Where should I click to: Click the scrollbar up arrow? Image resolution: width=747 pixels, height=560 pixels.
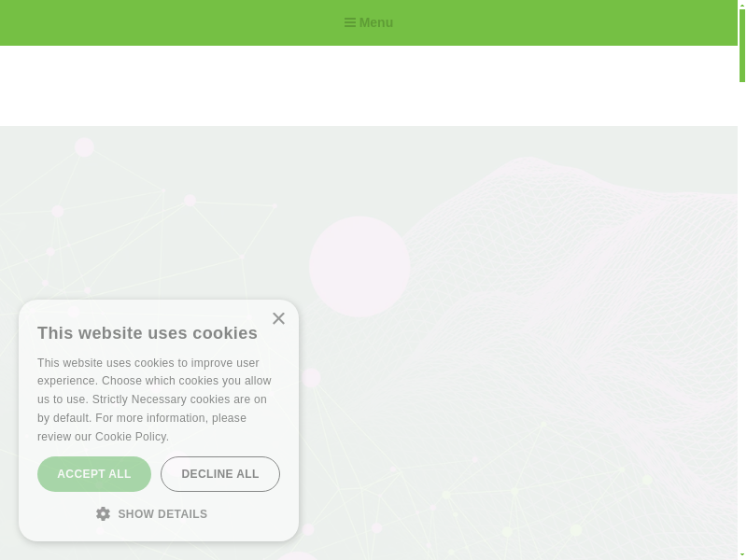[742, 4]
